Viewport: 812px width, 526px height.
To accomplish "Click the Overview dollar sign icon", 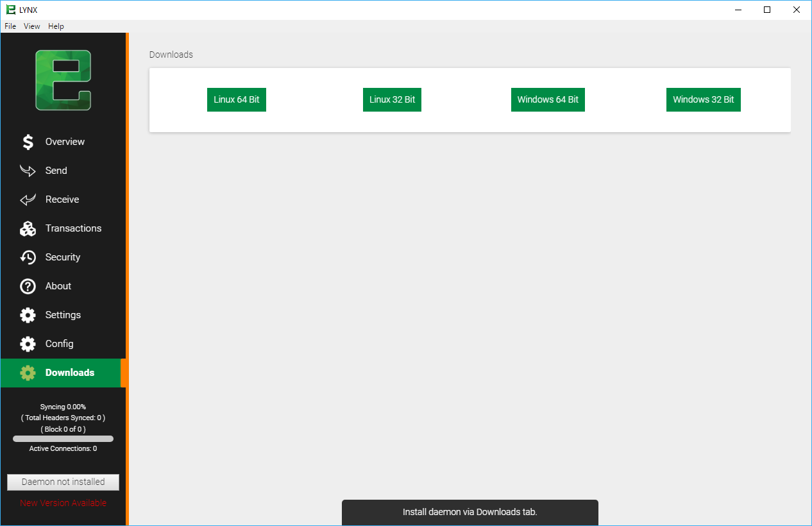I will pyautogui.click(x=28, y=142).
